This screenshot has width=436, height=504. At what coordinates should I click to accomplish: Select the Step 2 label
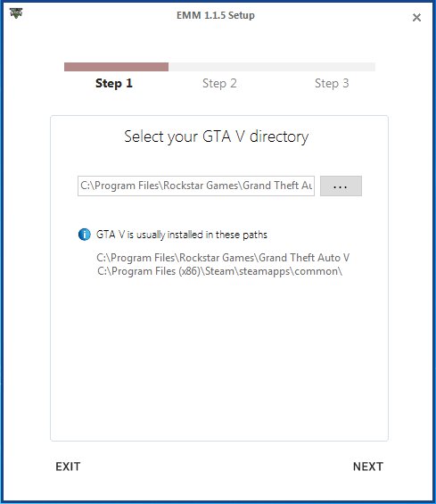click(x=219, y=84)
